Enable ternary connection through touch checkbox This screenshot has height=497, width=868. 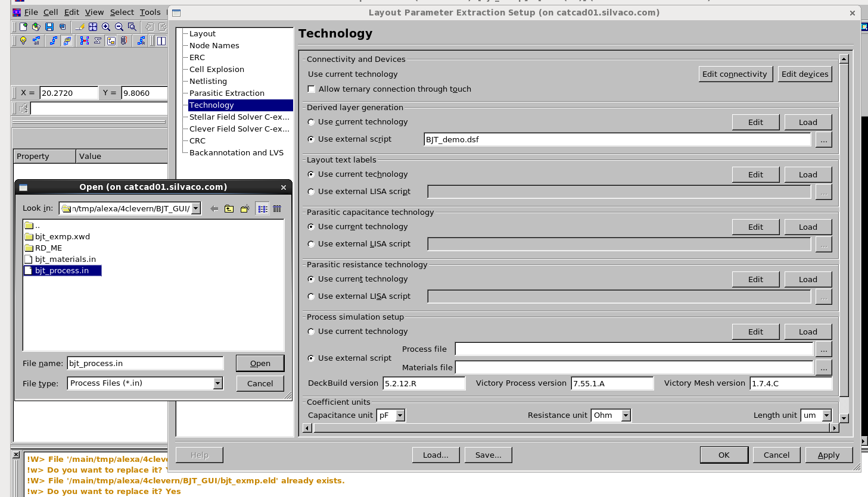pos(311,89)
